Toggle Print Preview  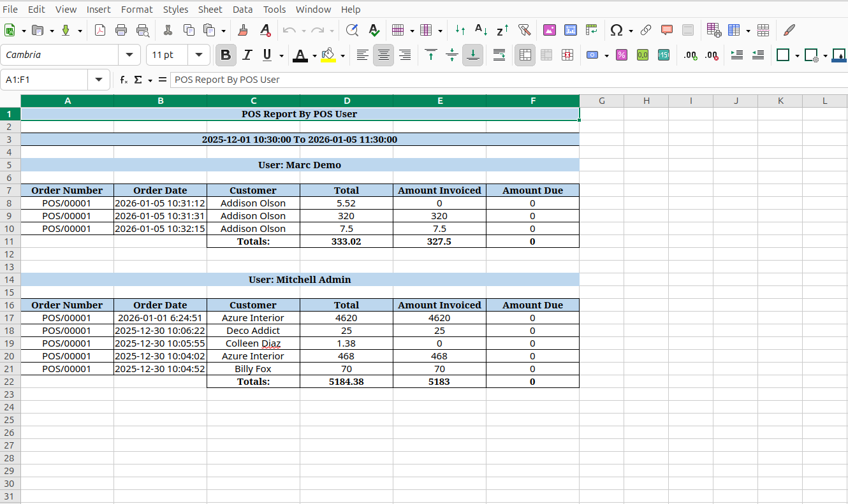point(143,30)
